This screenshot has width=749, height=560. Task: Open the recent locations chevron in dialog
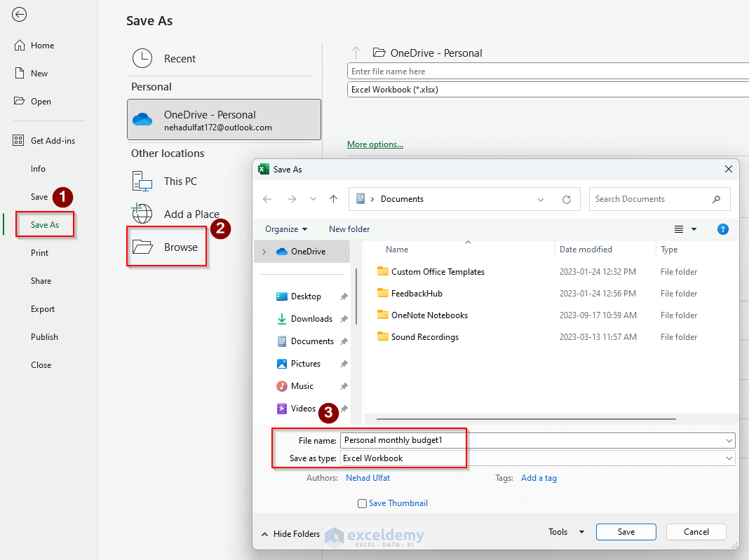(x=313, y=199)
